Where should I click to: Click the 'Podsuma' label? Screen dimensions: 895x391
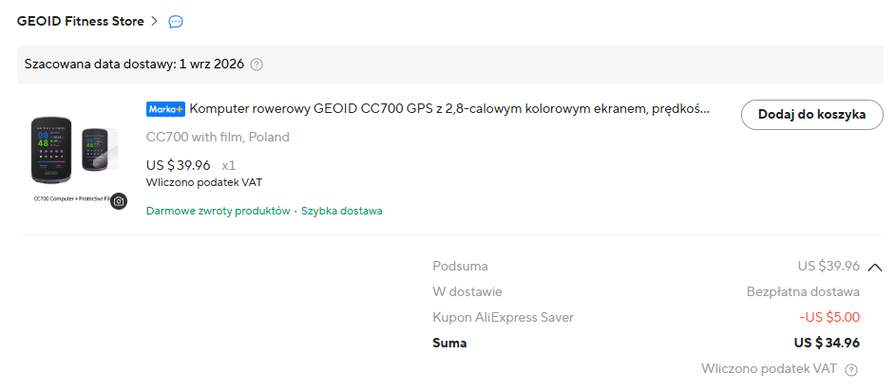pyautogui.click(x=460, y=266)
